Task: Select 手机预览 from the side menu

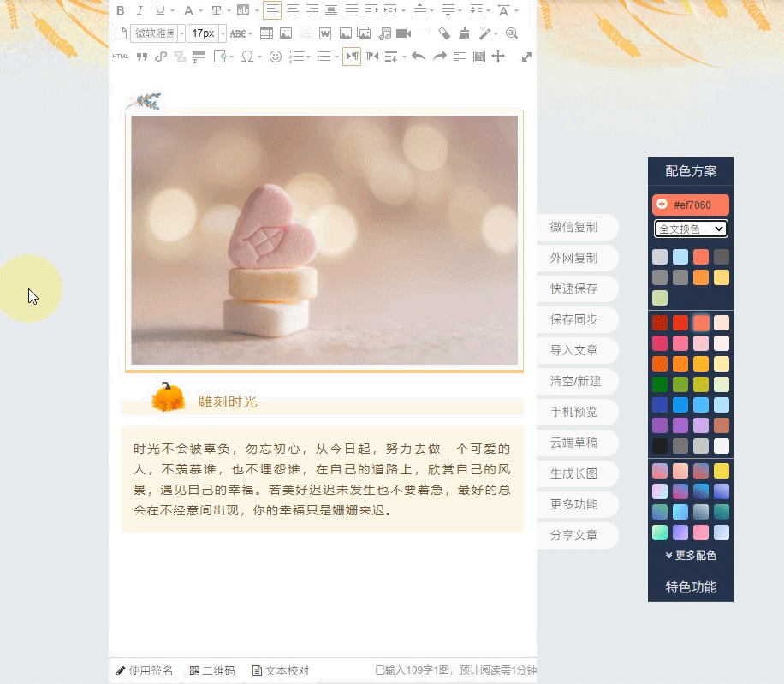Action: point(573,412)
